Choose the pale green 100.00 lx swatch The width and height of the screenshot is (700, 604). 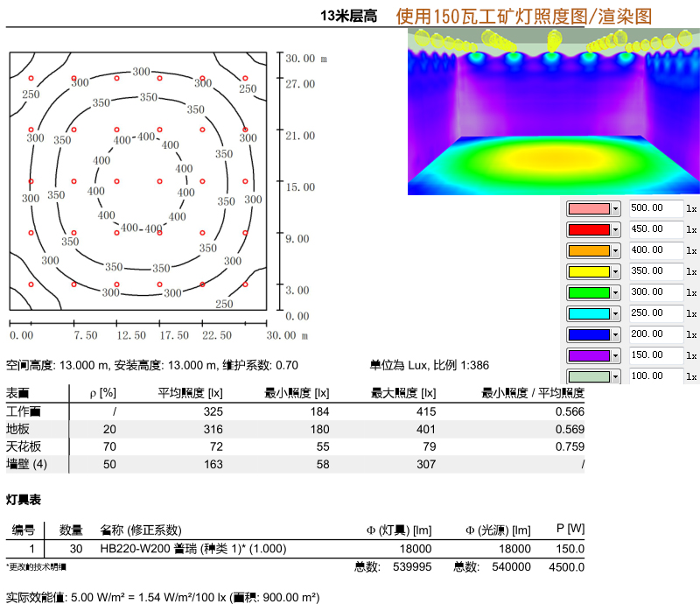pos(589,376)
